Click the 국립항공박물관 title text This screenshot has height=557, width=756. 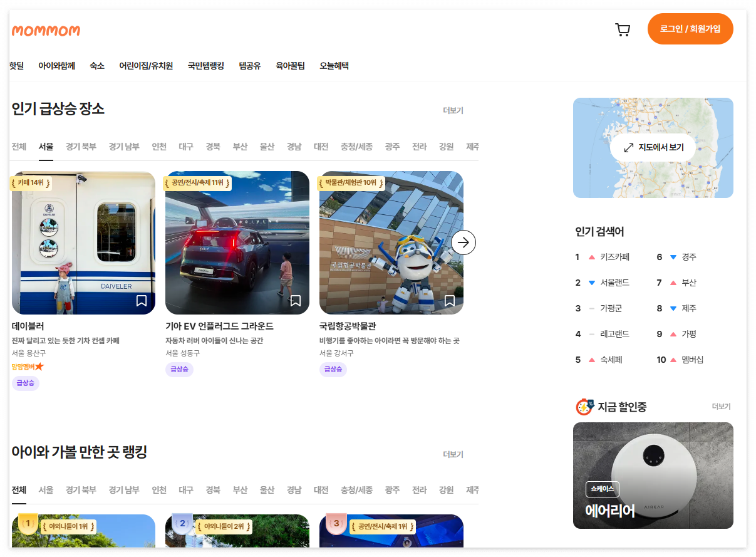(x=348, y=326)
